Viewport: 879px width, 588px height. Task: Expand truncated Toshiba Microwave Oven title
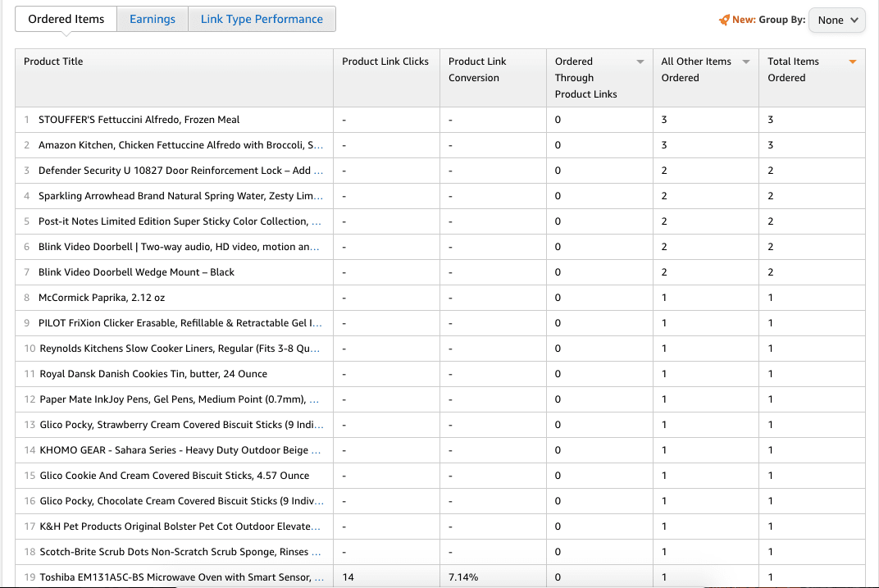tap(319, 578)
